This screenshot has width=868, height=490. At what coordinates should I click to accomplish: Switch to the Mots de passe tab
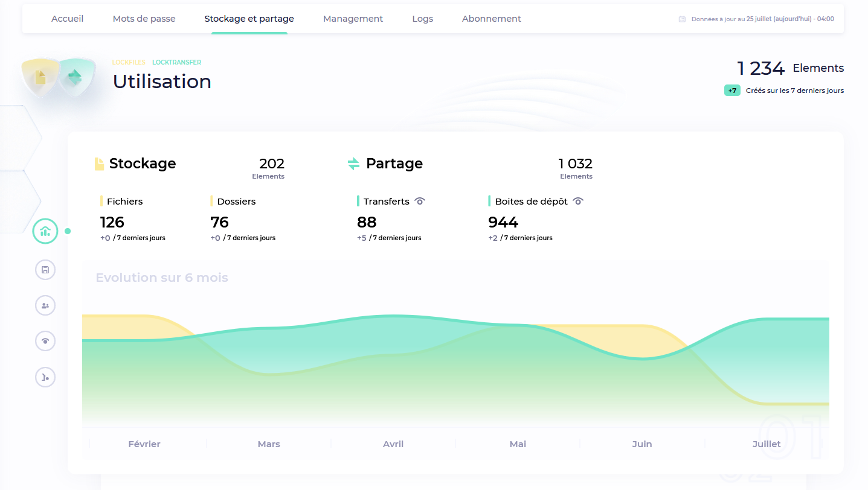(x=144, y=19)
